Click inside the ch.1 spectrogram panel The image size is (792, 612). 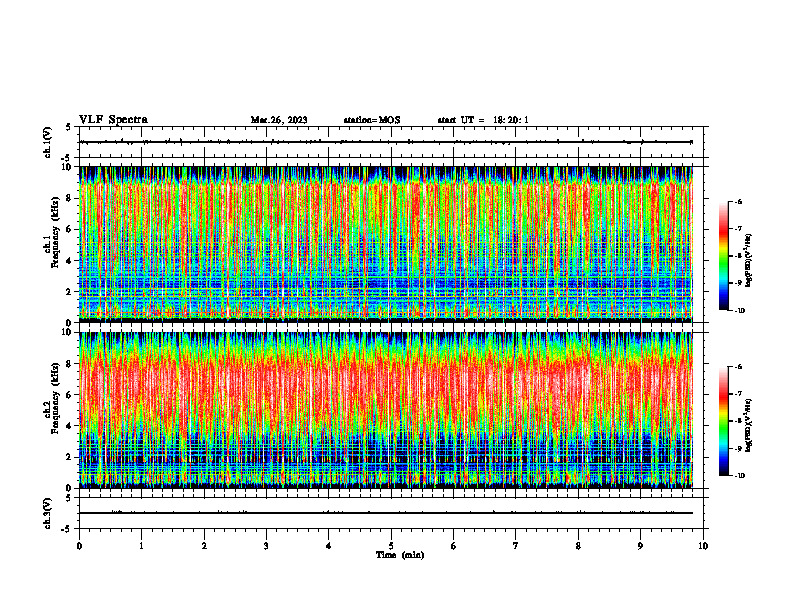(x=386, y=244)
